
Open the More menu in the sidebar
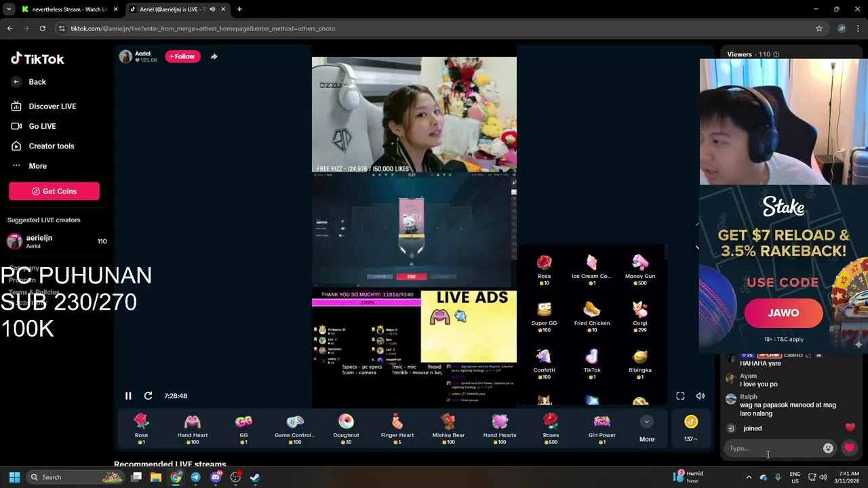(x=29, y=166)
